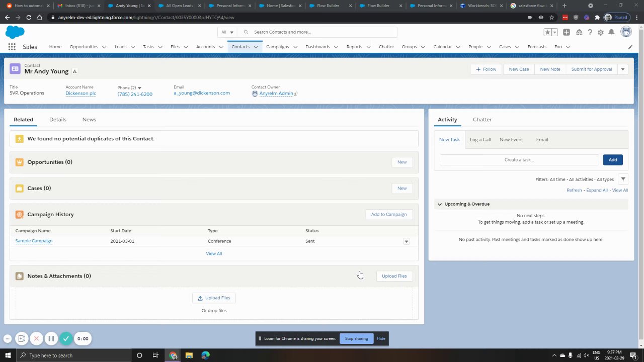Launch Microsoft Edge from taskbar
The image size is (644, 362).
click(205, 355)
